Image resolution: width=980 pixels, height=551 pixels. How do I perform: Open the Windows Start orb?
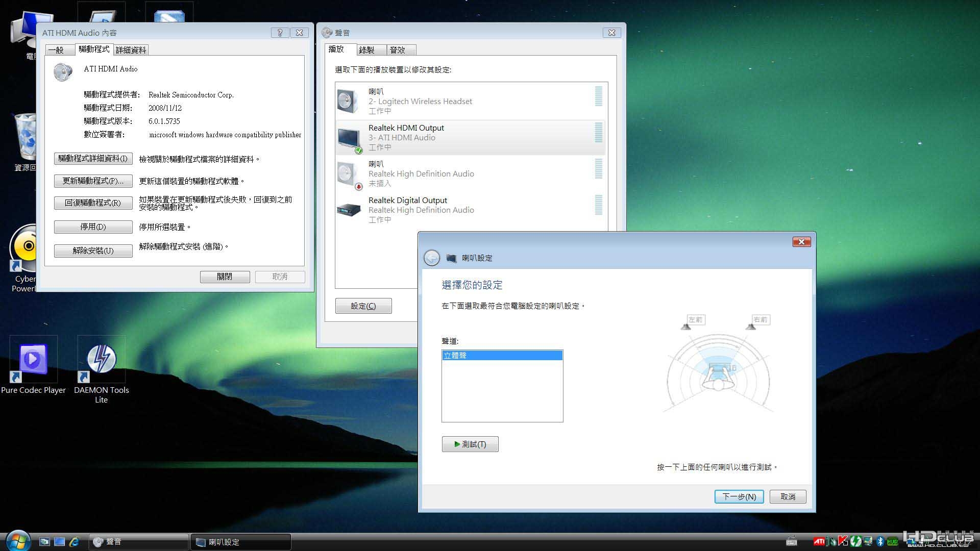[18, 541]
